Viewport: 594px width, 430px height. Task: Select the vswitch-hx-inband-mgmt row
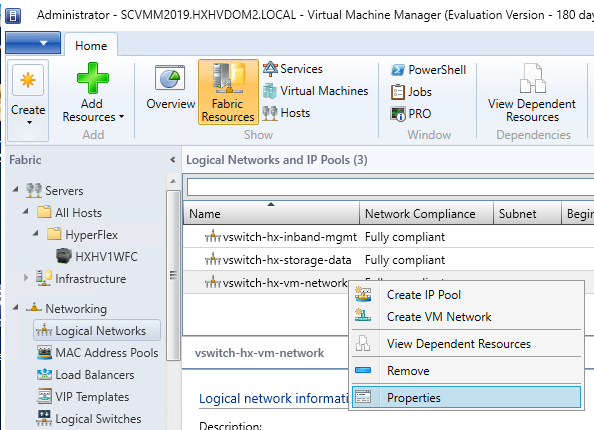point(389,237)
